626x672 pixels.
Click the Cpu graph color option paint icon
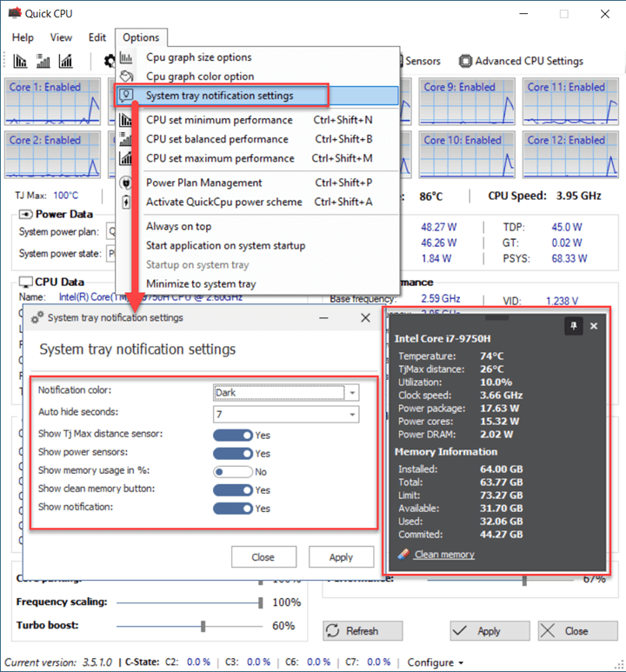tap(126, 77)
